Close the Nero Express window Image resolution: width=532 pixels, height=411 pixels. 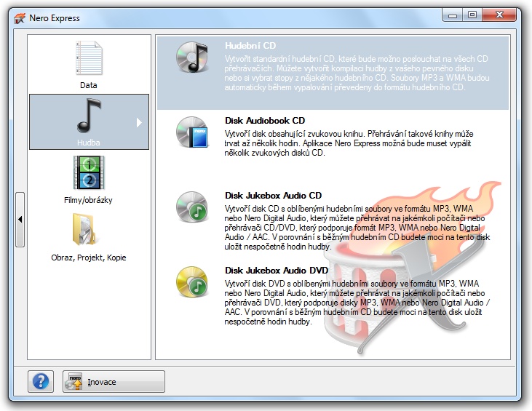pyautogui.click(x=499, y=15)
